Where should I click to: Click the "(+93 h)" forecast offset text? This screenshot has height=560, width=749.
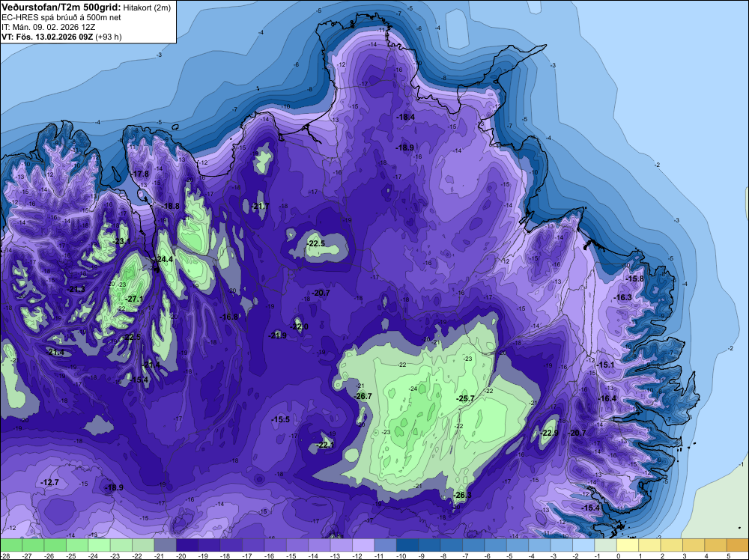coord(109,37)
